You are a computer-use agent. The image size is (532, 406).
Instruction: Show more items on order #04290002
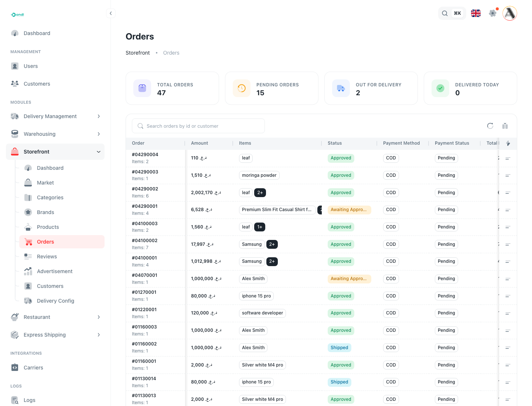click(260, 193)
